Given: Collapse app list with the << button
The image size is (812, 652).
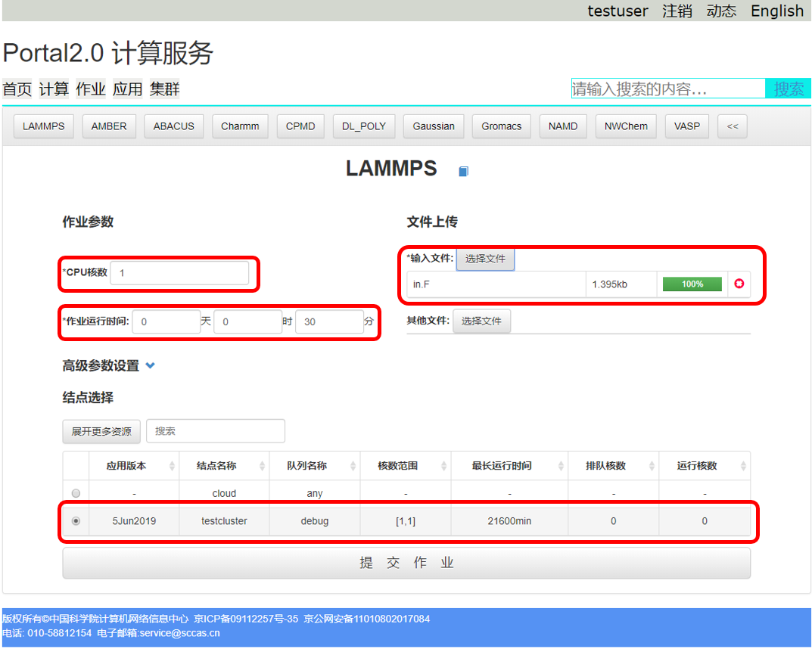Looking at the screenshot, I should 732,126.
